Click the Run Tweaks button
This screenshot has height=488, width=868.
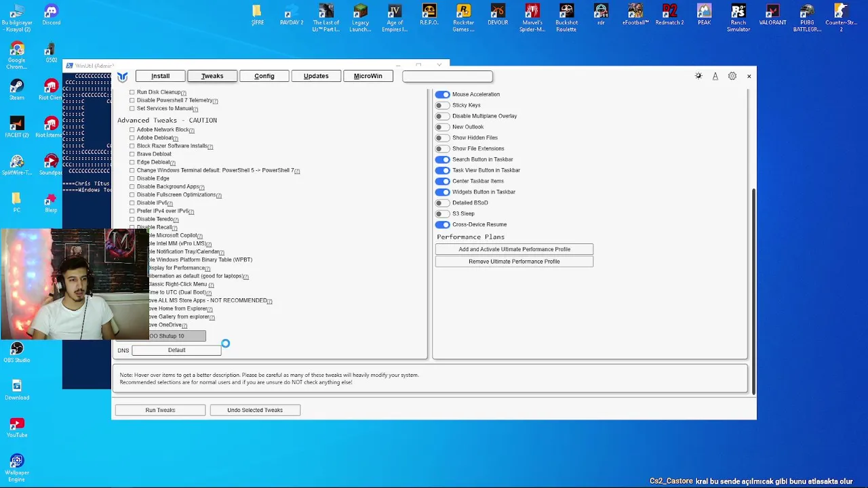pos(160,410)
